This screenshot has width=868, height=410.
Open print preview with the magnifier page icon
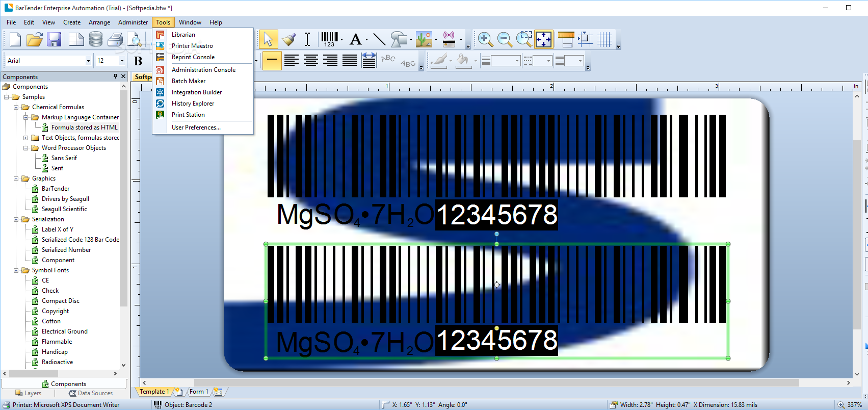pyautogui.click(x=135, y=39)
